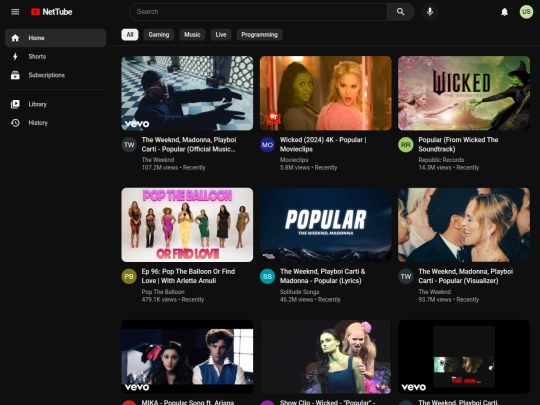Click '479.1K views • Recently' text
The height and width of the screenshot is (405, 540).
173,300
